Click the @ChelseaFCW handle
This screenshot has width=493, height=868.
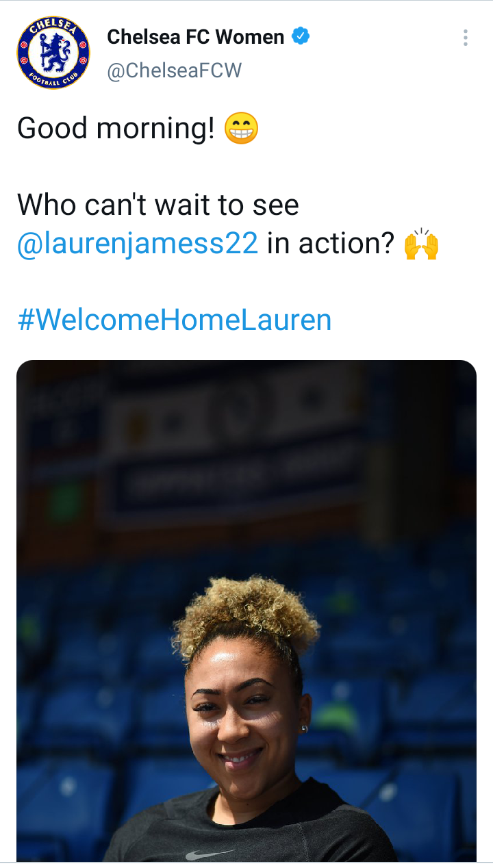[175, 71]
